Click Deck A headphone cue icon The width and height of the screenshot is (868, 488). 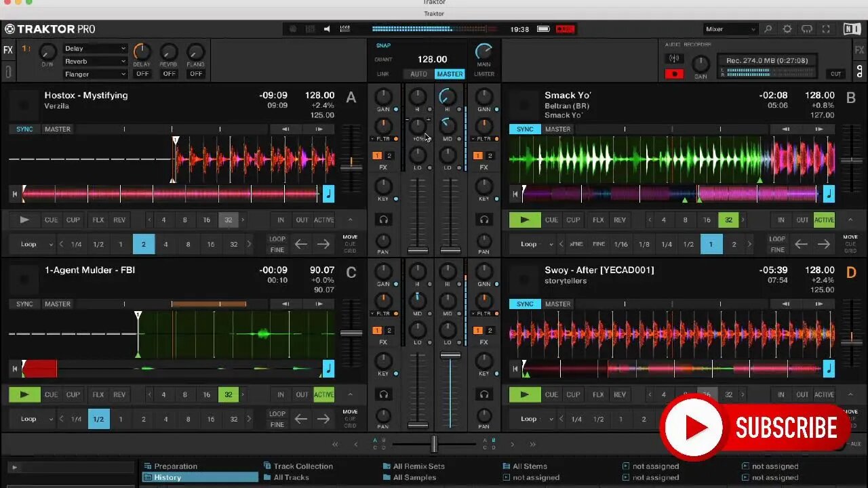pos(384,220)
